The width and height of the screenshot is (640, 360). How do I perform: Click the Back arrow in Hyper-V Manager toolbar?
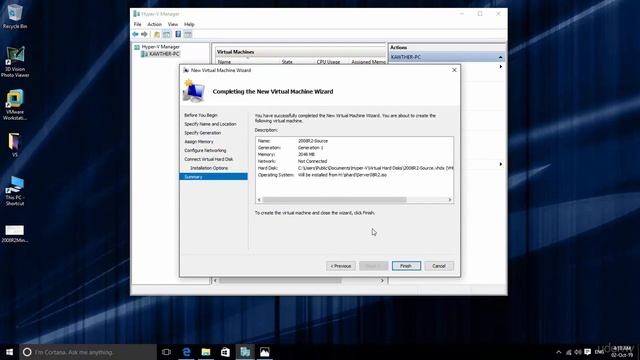click(135, 34)
